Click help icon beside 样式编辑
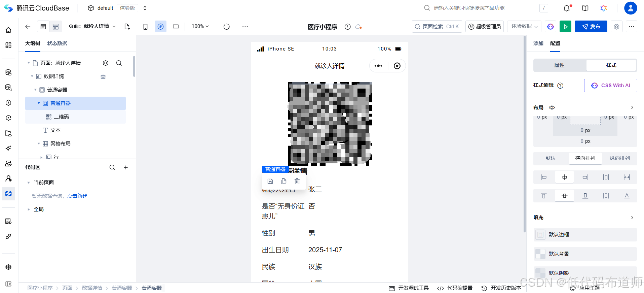644x293 pixels. pos(560,86)
